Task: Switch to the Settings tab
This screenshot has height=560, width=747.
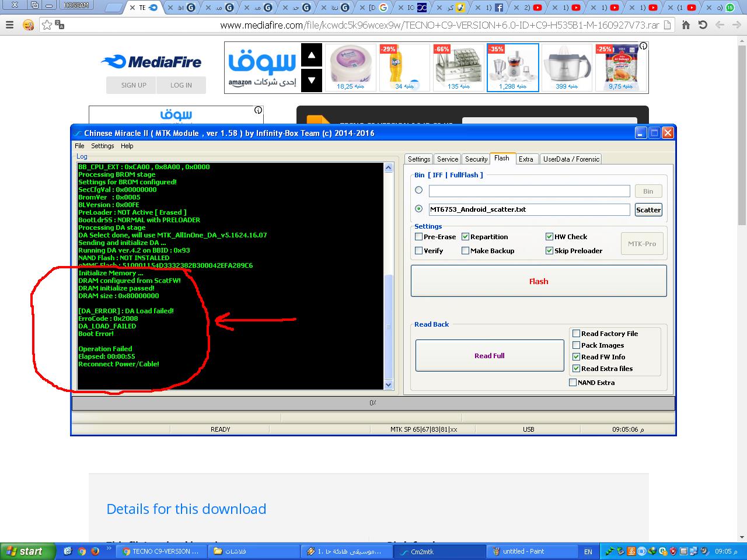Action: (x=419, y=159)
